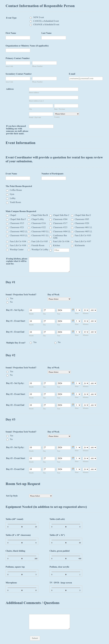Open the calendar picker for Day #1 Event Start
The width and height of the screenshot is (109, 644).
(x=73, y=321)
